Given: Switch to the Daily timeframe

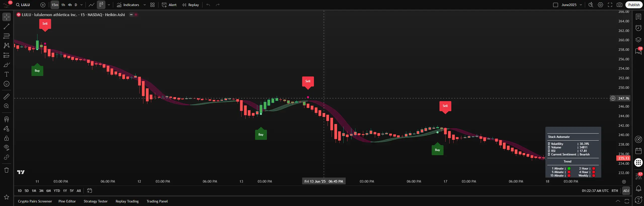Looking at the screenshot, I should (x=76, y=5).
